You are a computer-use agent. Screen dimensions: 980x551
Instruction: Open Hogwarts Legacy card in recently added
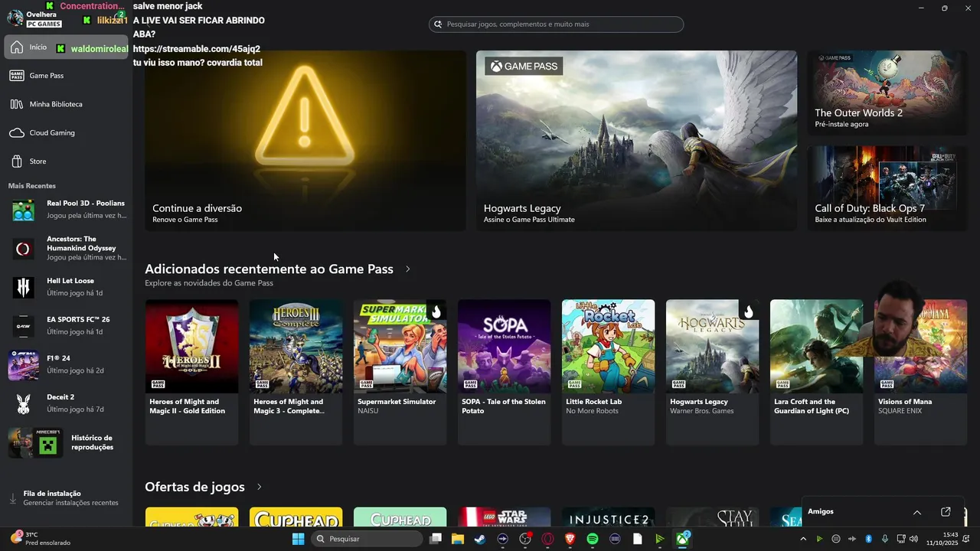[x=712, y=372]
